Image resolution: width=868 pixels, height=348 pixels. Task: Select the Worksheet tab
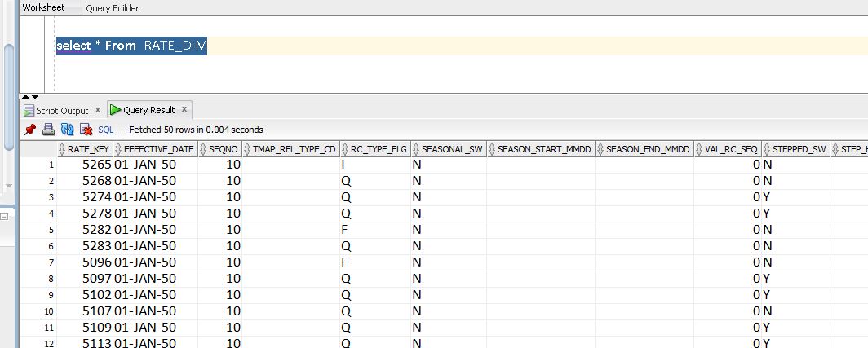[42, 7]
